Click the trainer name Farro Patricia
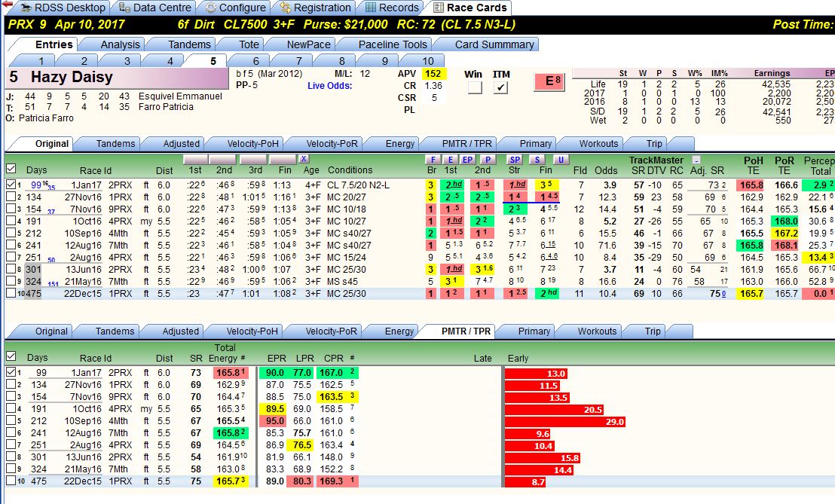The height and width of the screenshot is (504, 835). (x=166, y=107)
